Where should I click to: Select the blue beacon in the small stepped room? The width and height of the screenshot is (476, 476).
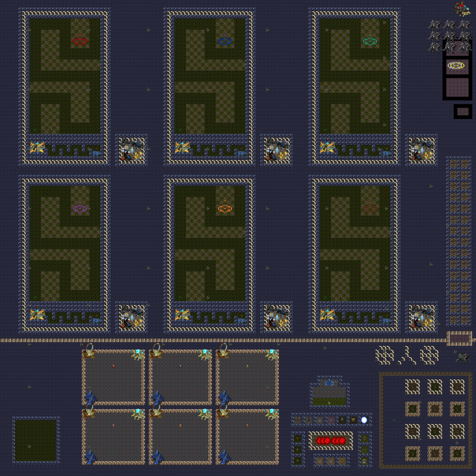click(329, 383)
